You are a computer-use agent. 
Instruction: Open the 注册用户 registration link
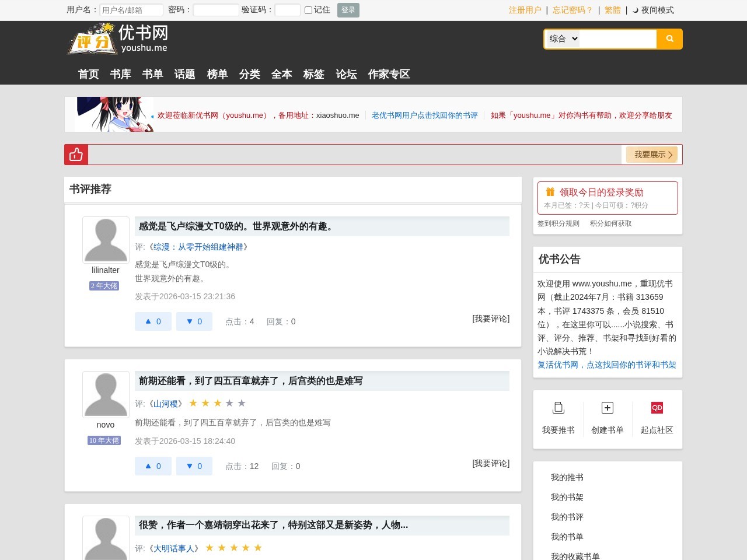[x=525, y=10]
